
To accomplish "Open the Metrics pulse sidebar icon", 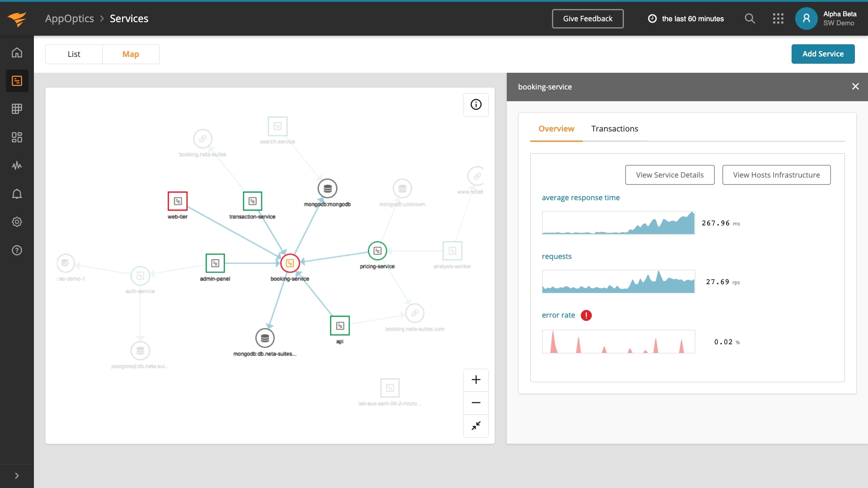I will click(x=17, y=165).
